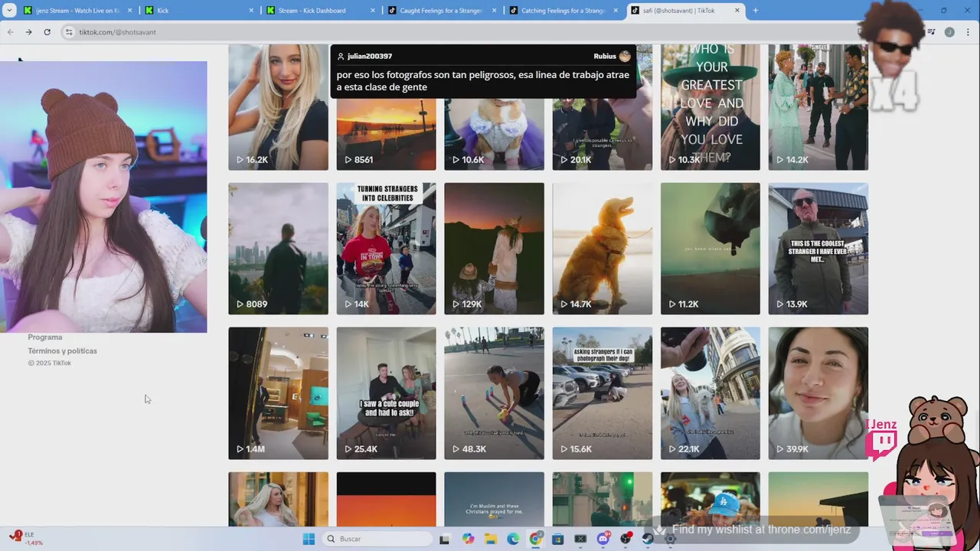Switch to 'Stream - Kick Dashboard' tab
The image size is (980, 551).
[x=320, y=11]
